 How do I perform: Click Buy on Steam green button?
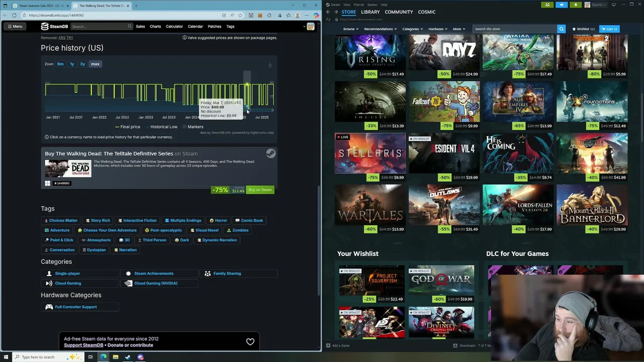click(260, 190)
